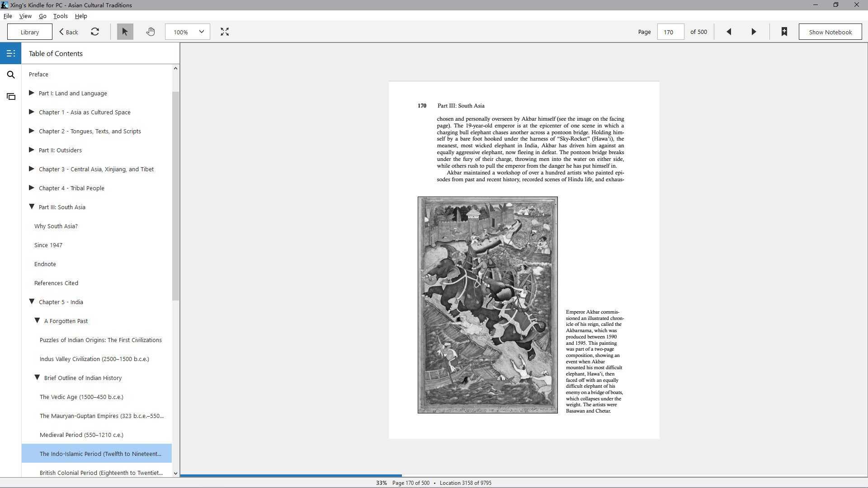This screenshot has height=488, width=868.
Task: Click the Kindle app icon in title bar
Action: point(5,5)
